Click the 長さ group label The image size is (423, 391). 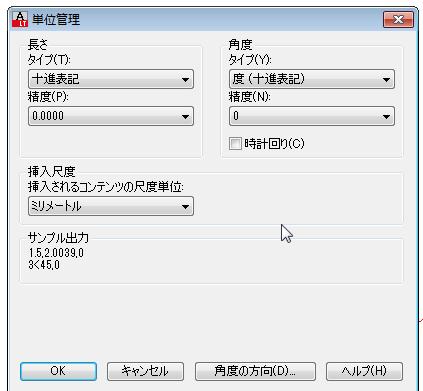pos(38,44)
